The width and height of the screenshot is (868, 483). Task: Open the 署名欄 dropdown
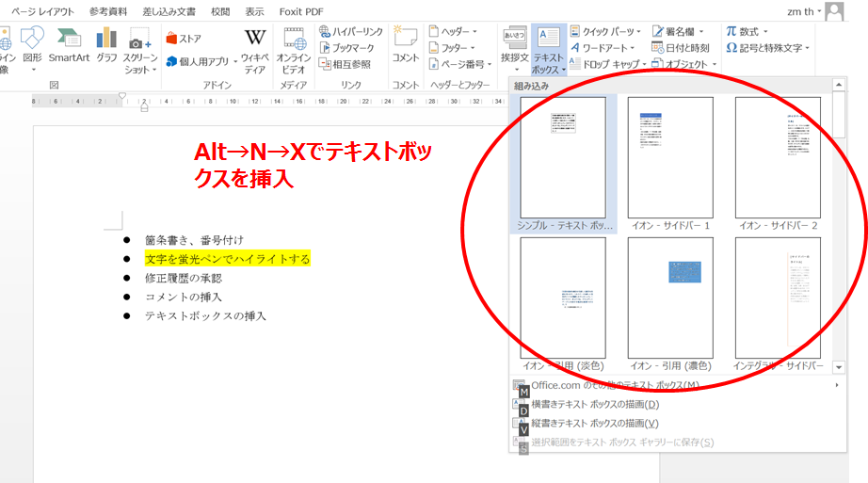click(x=678, y=32)
